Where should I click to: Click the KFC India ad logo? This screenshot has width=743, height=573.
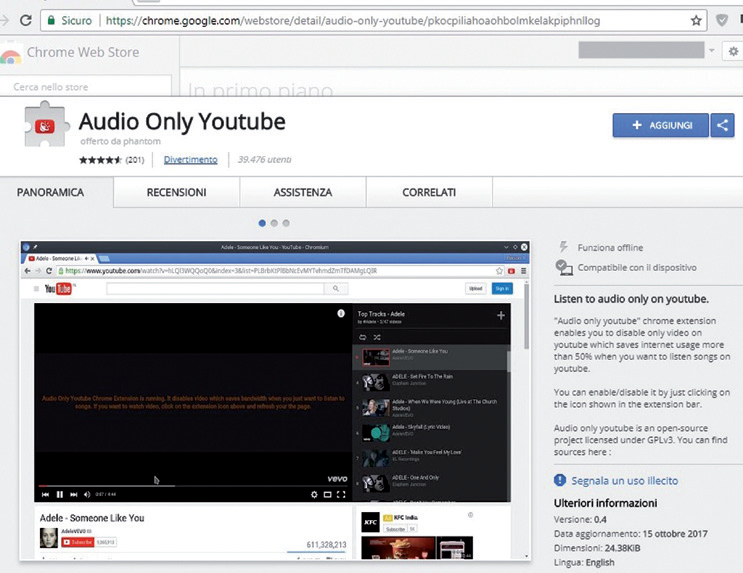click(370, 522)
